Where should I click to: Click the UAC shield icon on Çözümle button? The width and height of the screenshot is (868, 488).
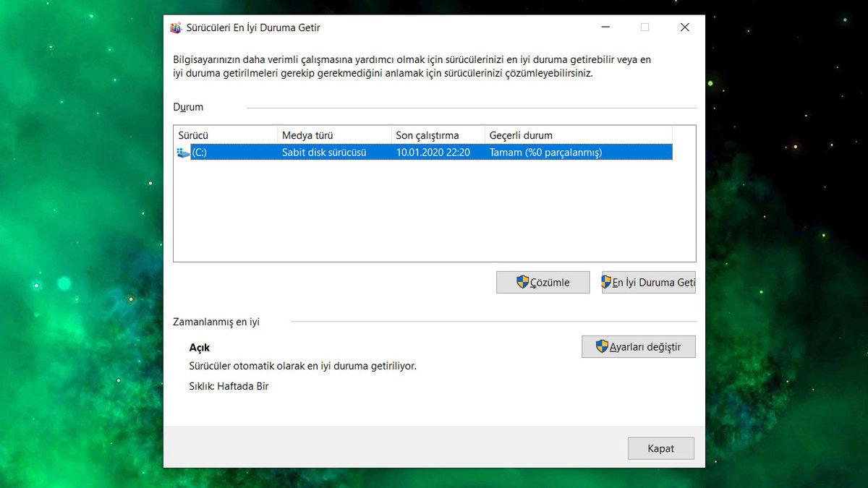click(521, 282)
